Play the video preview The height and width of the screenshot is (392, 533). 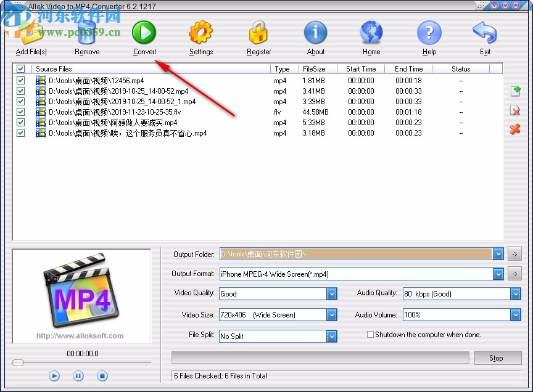pos(54,375)
